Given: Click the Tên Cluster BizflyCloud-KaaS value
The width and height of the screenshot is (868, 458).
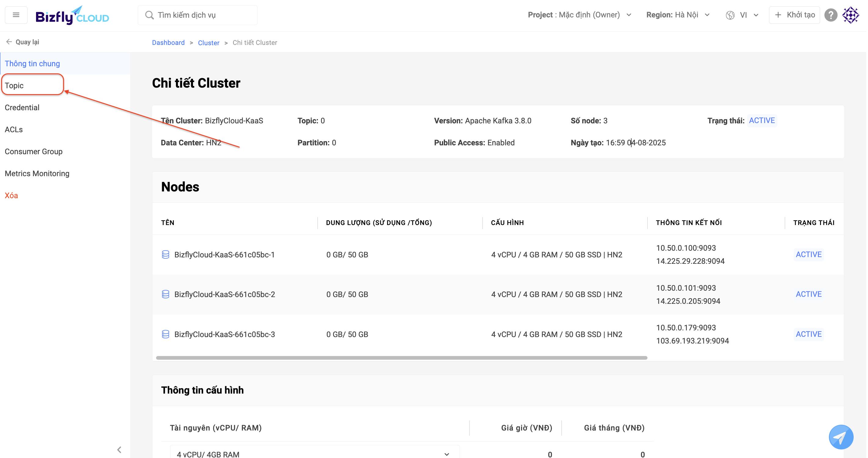Looking at the screenshot, I should click(234, 121).
